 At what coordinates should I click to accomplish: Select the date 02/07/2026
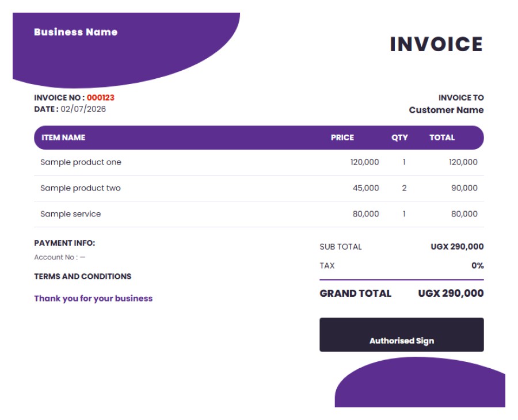click(x=83, y=109)
